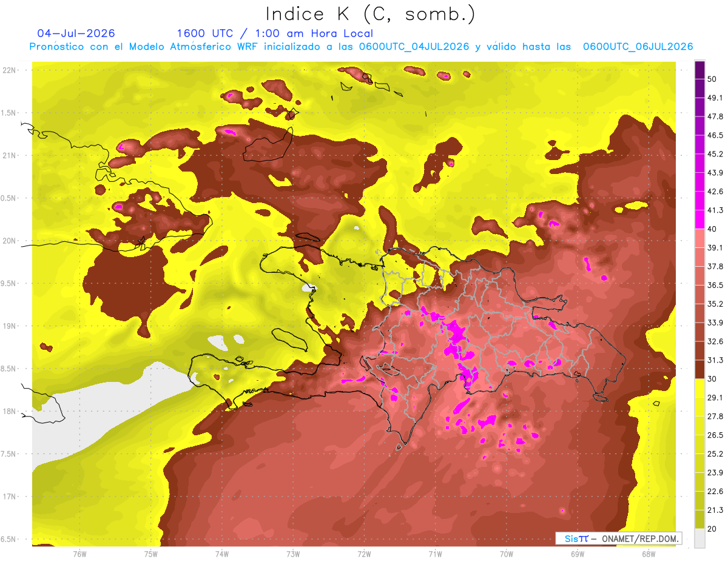Pick the salmon swatch between 39.1 and 40
This screenshot has width=728, height=562.
pyautogui.click(x=699, y=238)
